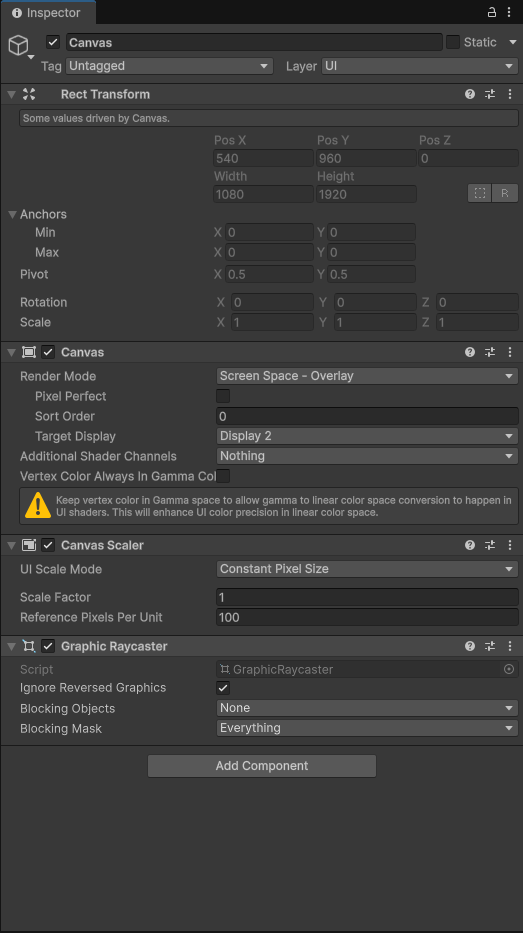
Task: Open the Render Mode dropdown
Action: click(x=367, y=376)
